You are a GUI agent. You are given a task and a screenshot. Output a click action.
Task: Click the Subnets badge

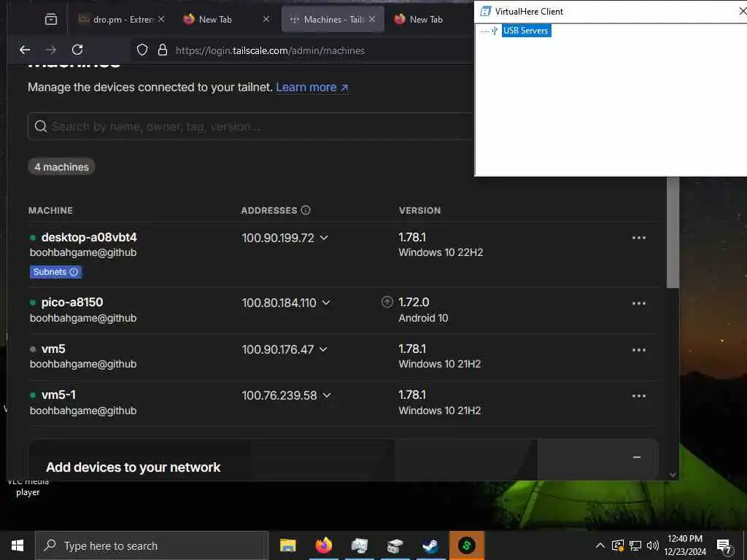click(55, 272)
